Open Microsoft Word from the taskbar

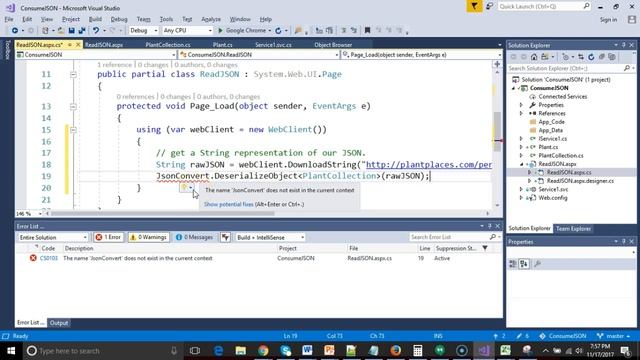coord(307,351)
